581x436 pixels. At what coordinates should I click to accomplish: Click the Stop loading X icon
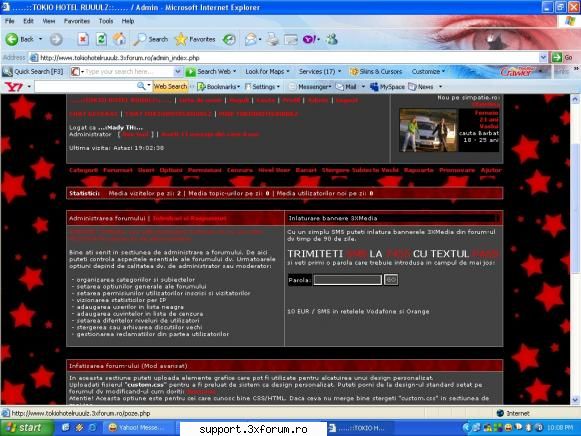click(x=83, y=39)
